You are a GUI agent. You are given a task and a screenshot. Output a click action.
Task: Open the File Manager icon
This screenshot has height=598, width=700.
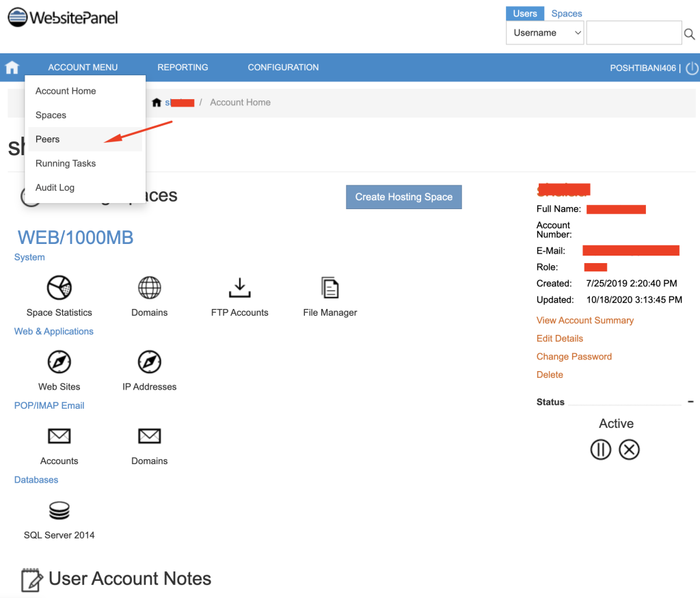point(330,288)
